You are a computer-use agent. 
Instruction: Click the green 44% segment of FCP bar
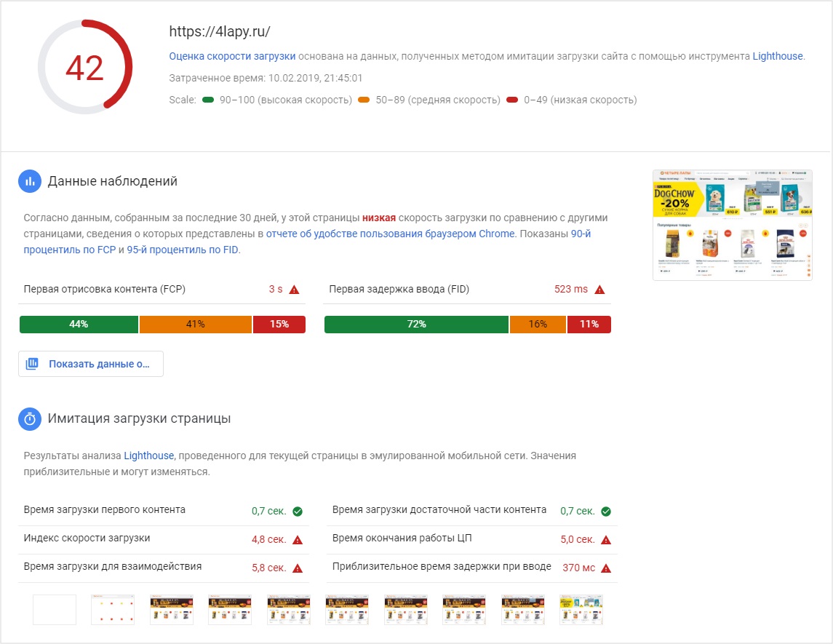click(x=79, y=325)
